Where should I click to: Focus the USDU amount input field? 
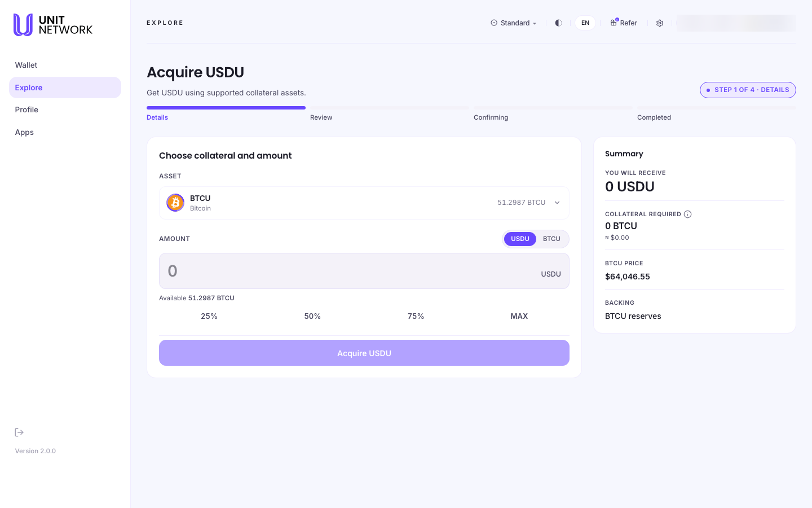[364, 271]
